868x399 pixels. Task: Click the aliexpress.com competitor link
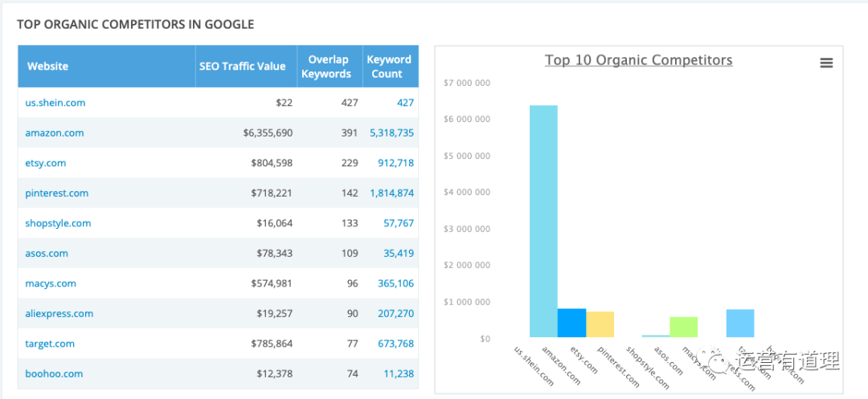click(59, 314)
